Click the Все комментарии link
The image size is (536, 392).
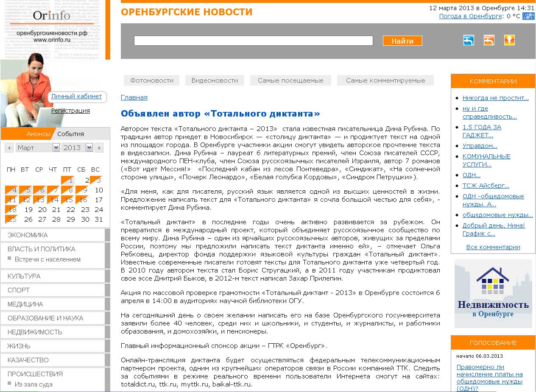pyautogui.click(x=493, y=247)
